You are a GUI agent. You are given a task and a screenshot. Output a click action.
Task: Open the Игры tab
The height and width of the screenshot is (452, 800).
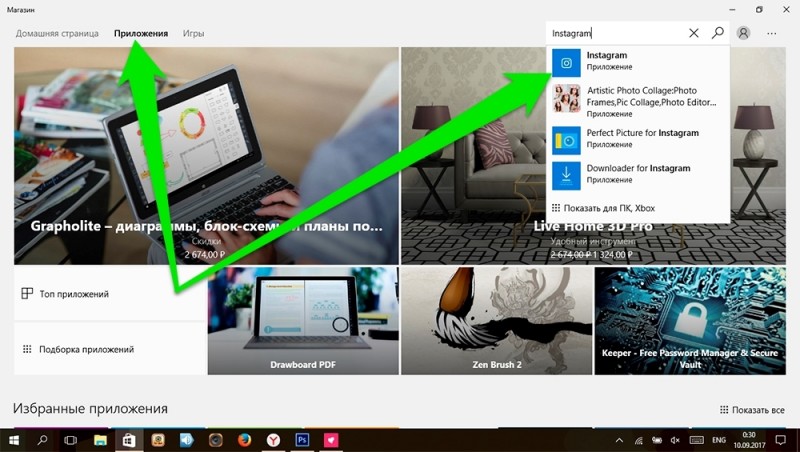[193, 33]
